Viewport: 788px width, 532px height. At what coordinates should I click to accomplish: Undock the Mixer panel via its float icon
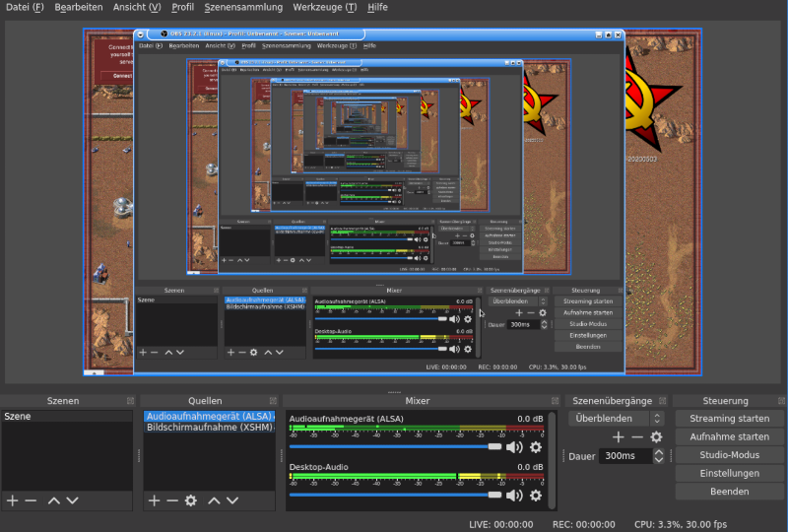[x=555, y=401]
